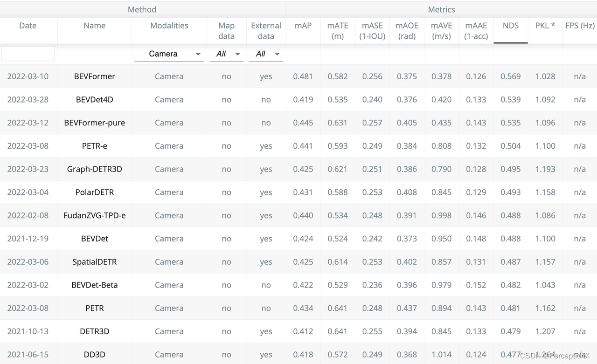Click the Map data column header
Screen dimensions: 597x364
[226, 31]
